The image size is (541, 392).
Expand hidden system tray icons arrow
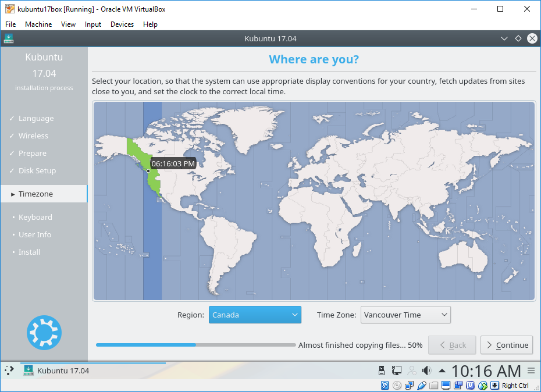coord(442,371)
